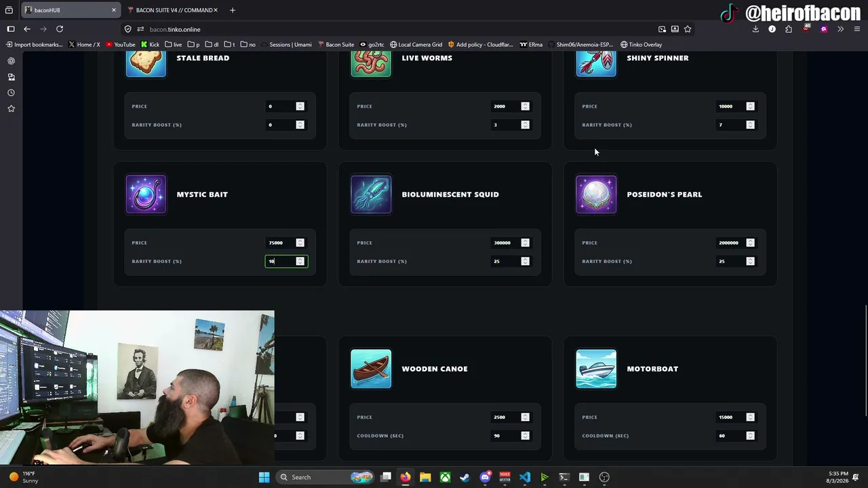Click the Stale Bread bait icon

[146, 63]
